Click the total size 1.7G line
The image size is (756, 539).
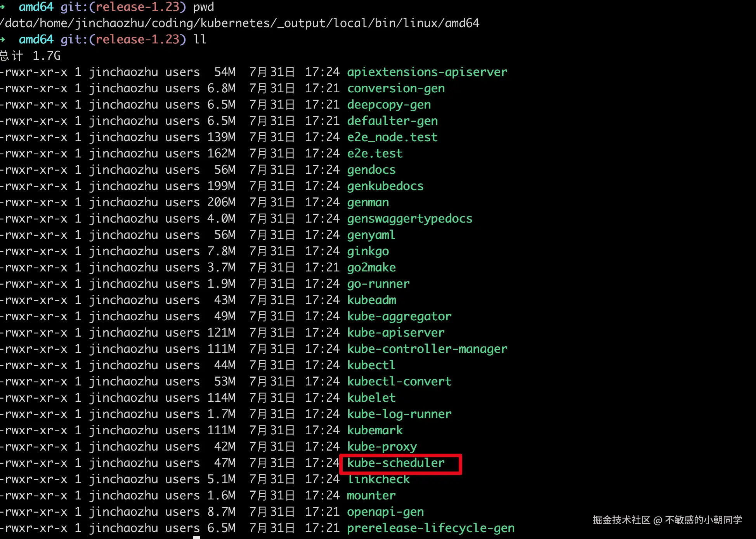tap(30, 56)
